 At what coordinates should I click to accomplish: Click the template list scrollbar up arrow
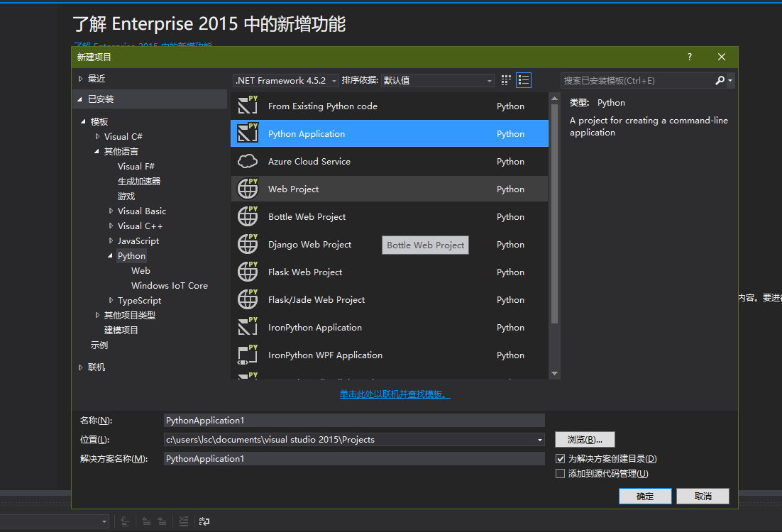pos(554,99)
